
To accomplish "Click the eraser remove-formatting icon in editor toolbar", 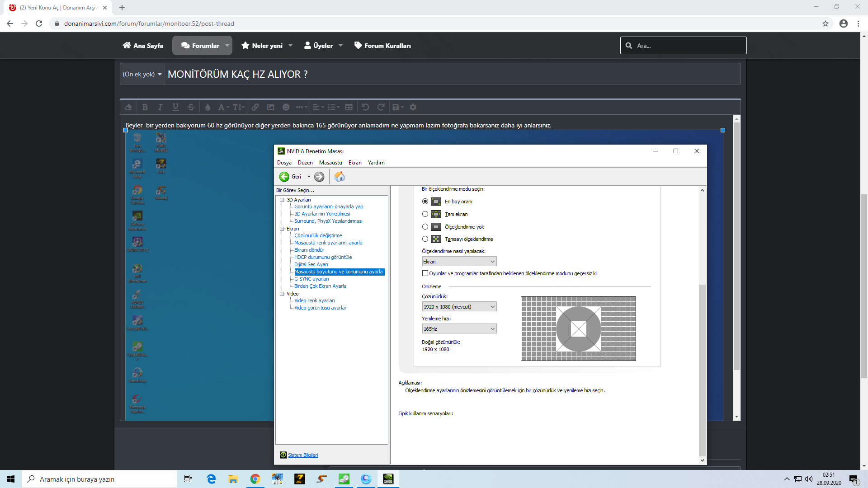I will pyautogui.click(x=129, y=107).
